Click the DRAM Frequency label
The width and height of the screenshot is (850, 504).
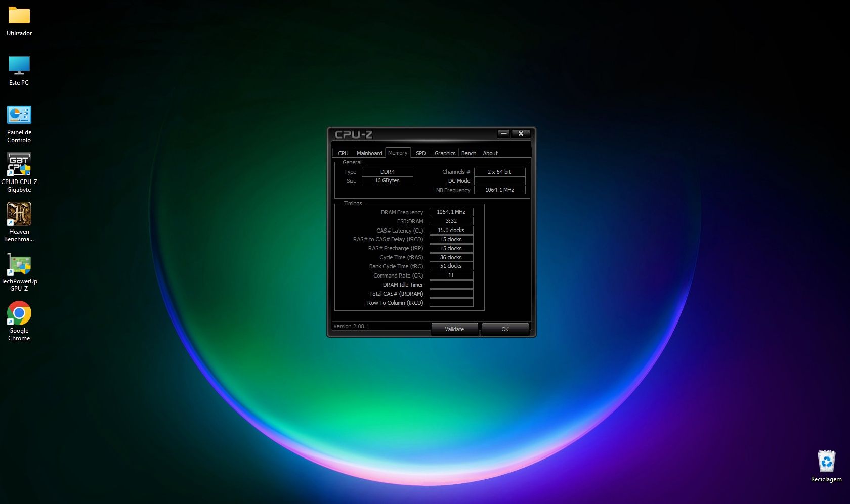pyautogui.click(x=402, y=212)
